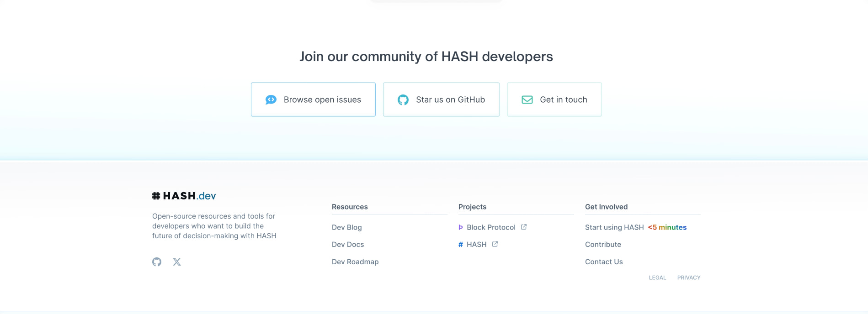Click the Block Protocol logo icon
Screen dimensions: 868x314
pyautogui.click(x=461, y=227)
